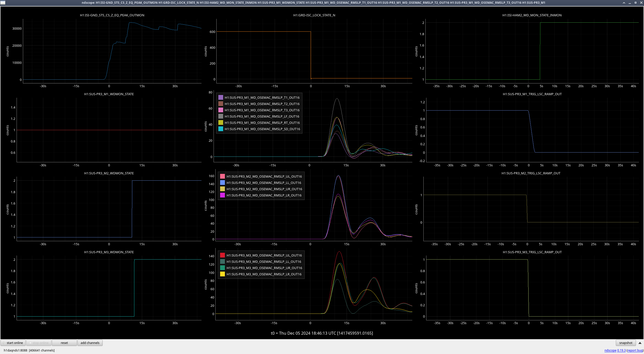Click plot title H1:GRD-ISC_LOCK_STATE_N
Screen dimensions: 644x354
pos(314,15)
